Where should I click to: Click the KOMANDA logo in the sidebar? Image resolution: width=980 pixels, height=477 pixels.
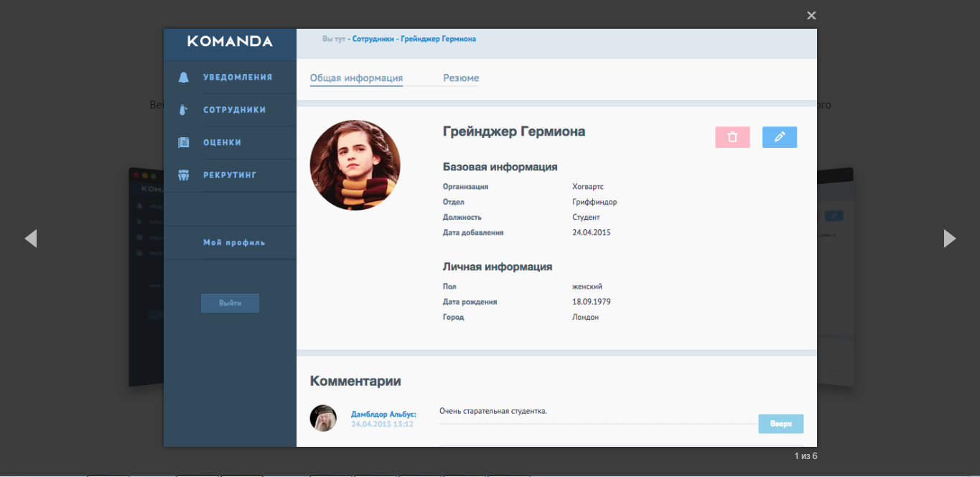tap(230, 42)
